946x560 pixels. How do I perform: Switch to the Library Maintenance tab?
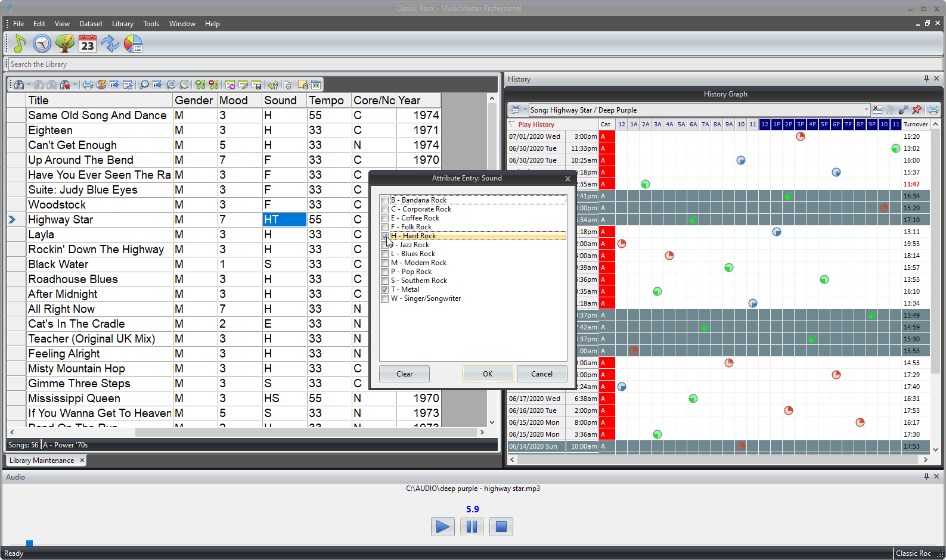pos(42,461)
